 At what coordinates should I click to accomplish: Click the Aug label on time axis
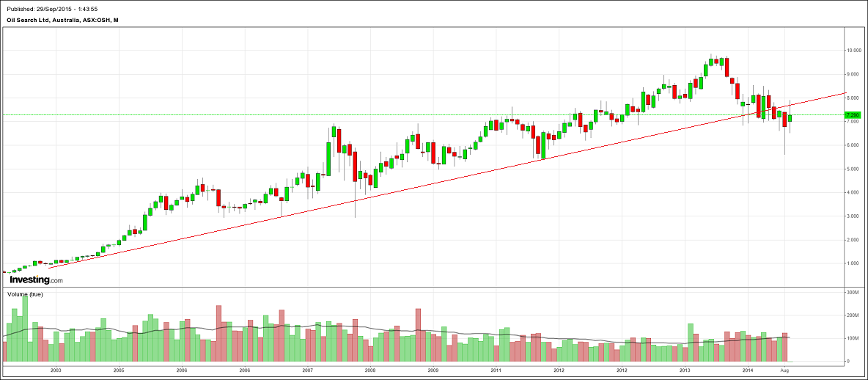pos(784,372)
